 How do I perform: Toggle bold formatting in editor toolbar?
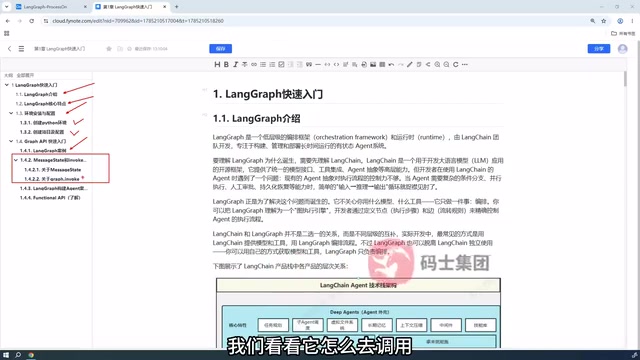point(226,64)
